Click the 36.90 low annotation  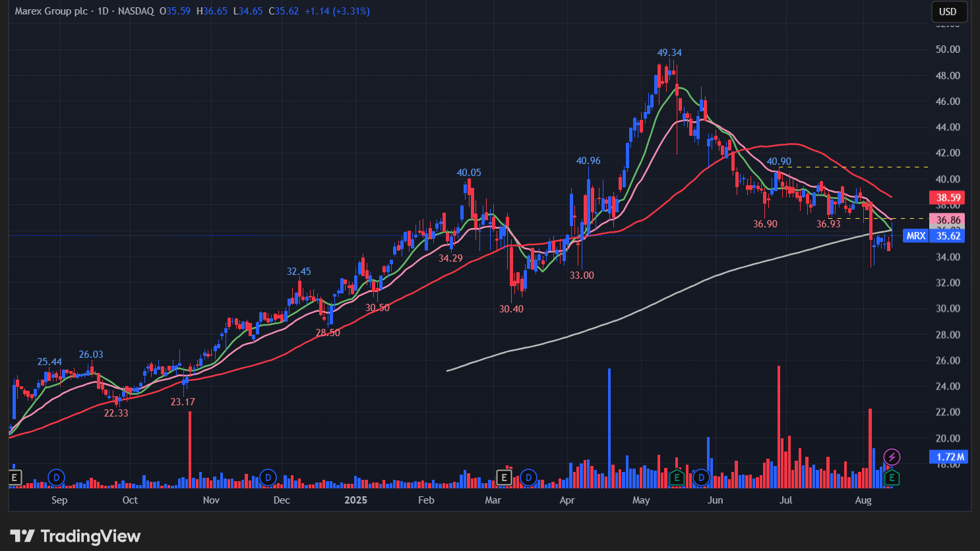coord(765,224)
